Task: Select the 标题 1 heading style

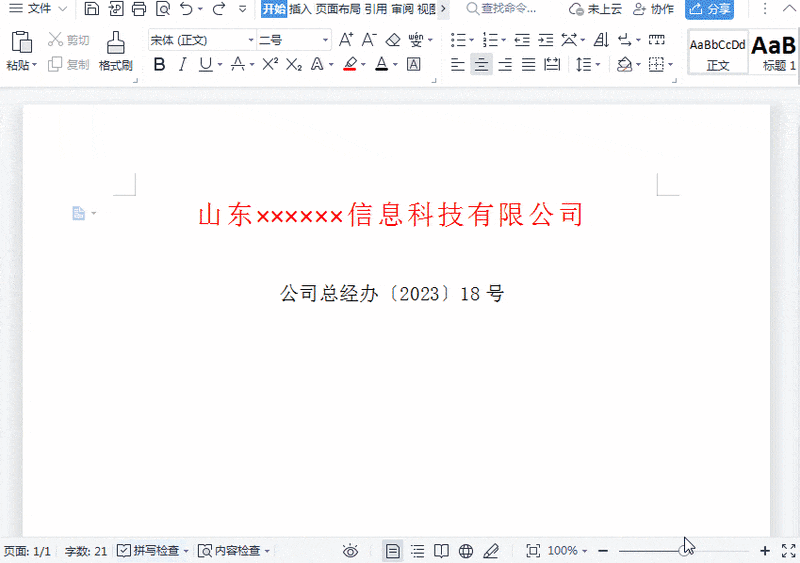Action: pyautogui.click(x=774, y=52)
